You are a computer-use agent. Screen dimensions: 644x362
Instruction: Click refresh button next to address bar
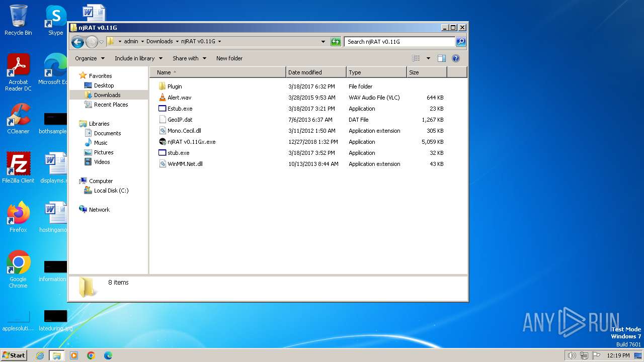coord(336,42)
